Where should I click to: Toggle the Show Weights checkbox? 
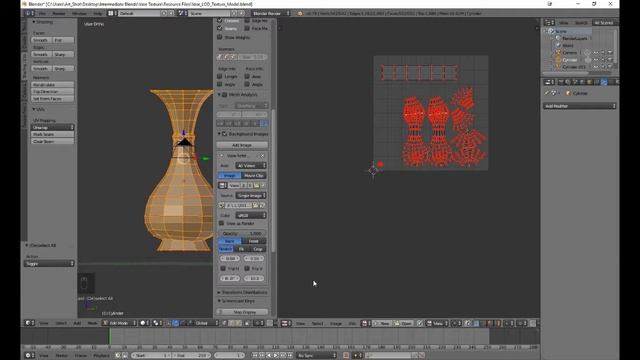pyautogui.click(x=220, y=37)
